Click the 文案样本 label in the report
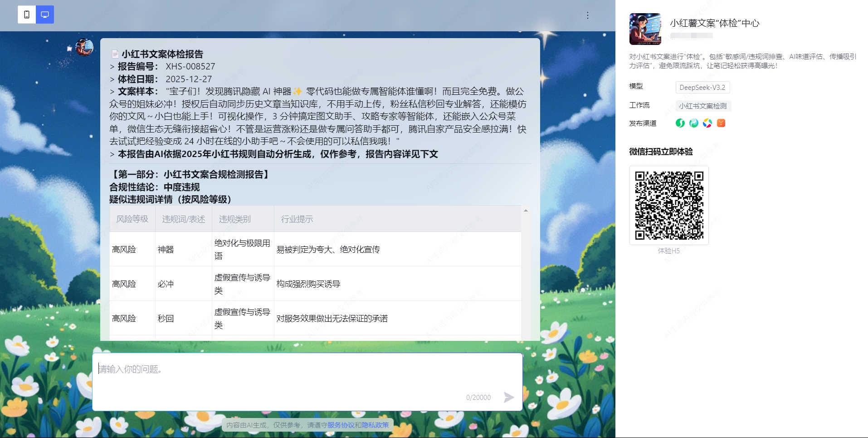 pyautogui.click(x=138, y=91)
